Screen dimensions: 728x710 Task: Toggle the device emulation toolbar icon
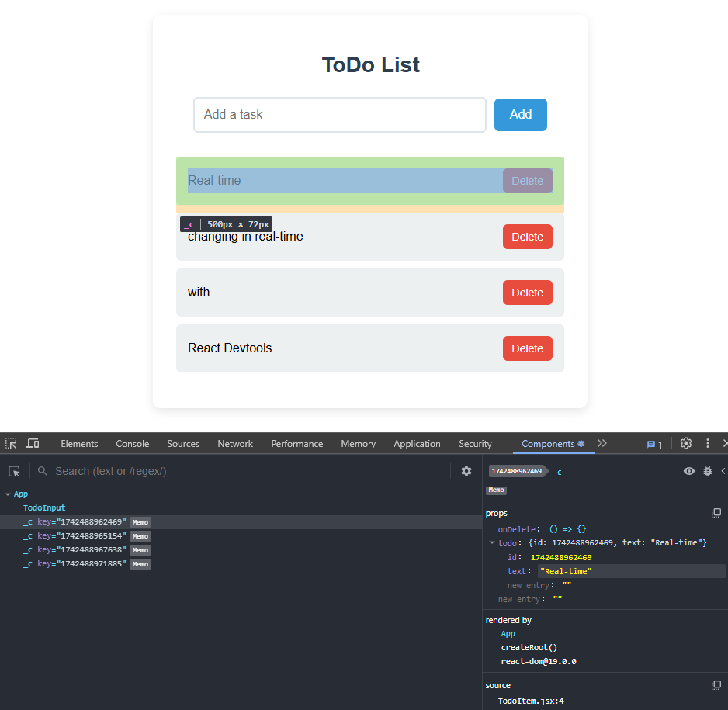(33, 442)
